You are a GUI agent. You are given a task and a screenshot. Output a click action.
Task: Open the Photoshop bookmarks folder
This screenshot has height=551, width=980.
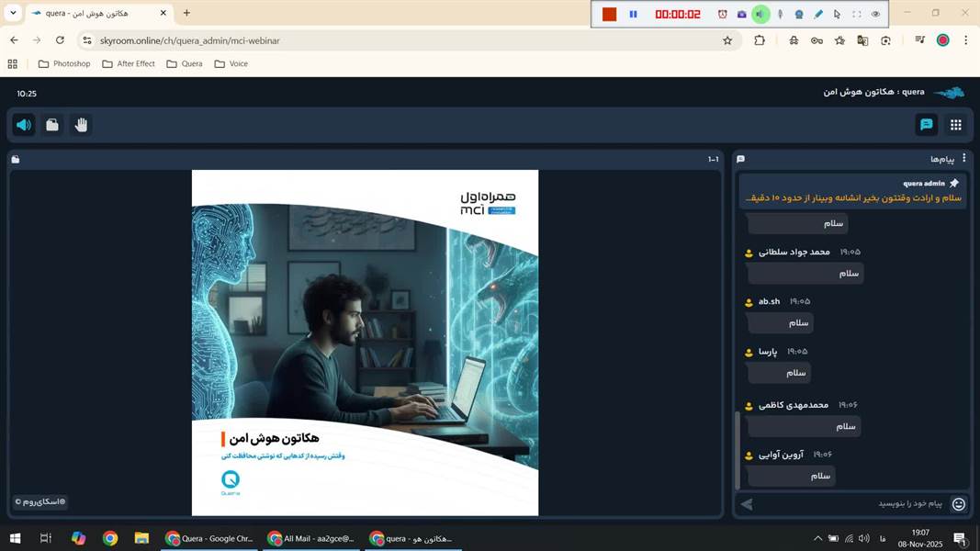64,63
